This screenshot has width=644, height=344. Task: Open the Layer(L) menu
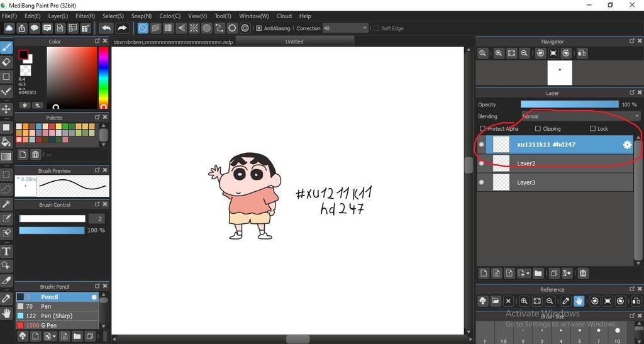tap(58, 16)
